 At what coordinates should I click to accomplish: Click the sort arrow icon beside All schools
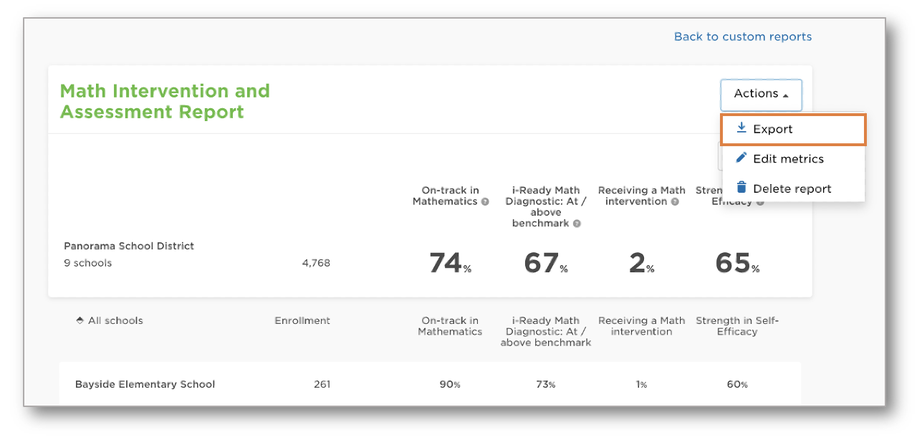pos(80,321)
